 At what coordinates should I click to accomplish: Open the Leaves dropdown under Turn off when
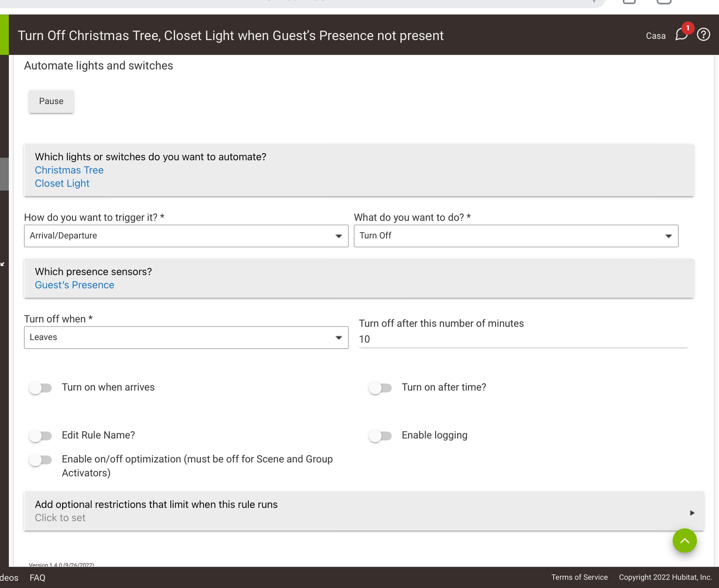coord(339,337)
